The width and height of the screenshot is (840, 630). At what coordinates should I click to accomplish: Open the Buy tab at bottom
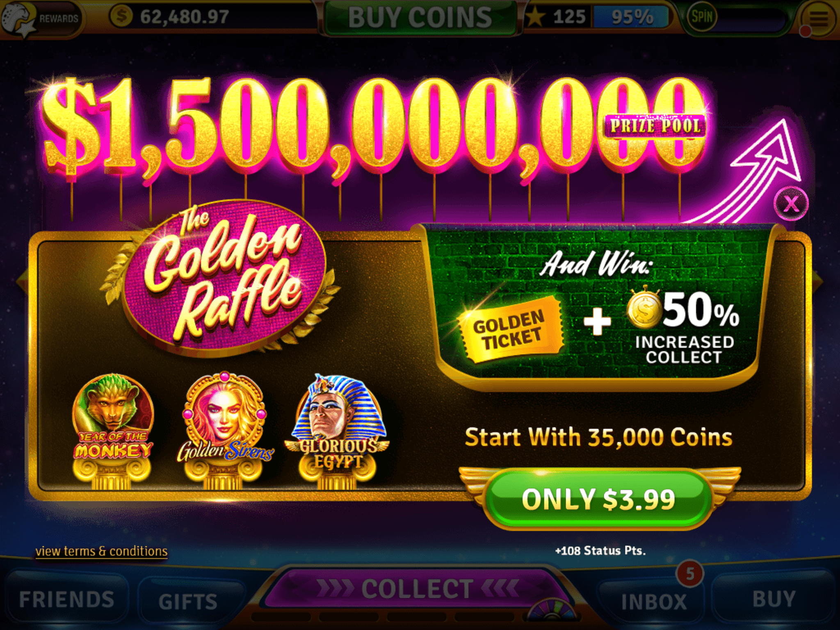(774, 599)
